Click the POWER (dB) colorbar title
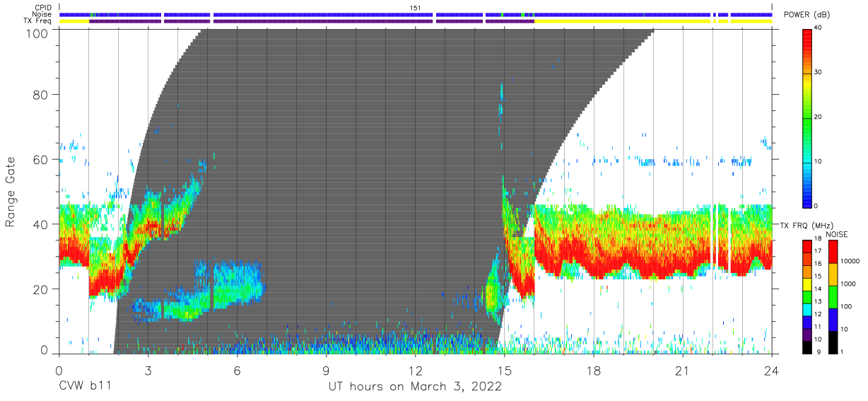This screenshot has width=868, height=401. pyautogui.click(x=807, y=14)
